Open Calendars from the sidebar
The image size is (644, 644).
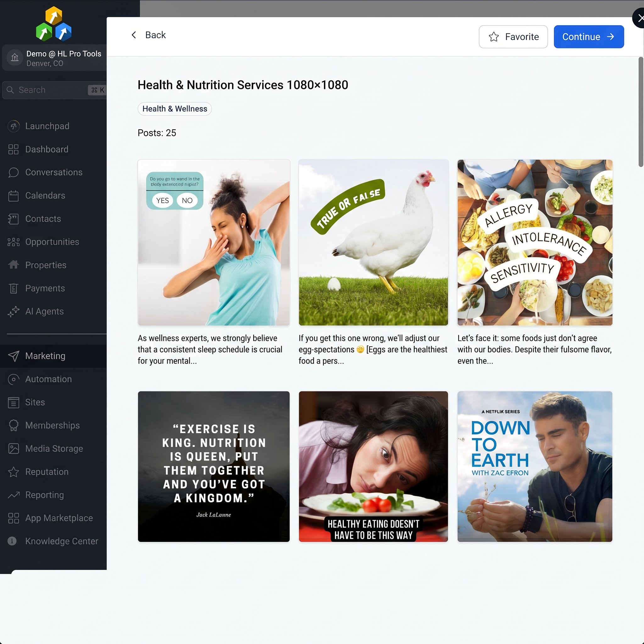click(53, 196)
